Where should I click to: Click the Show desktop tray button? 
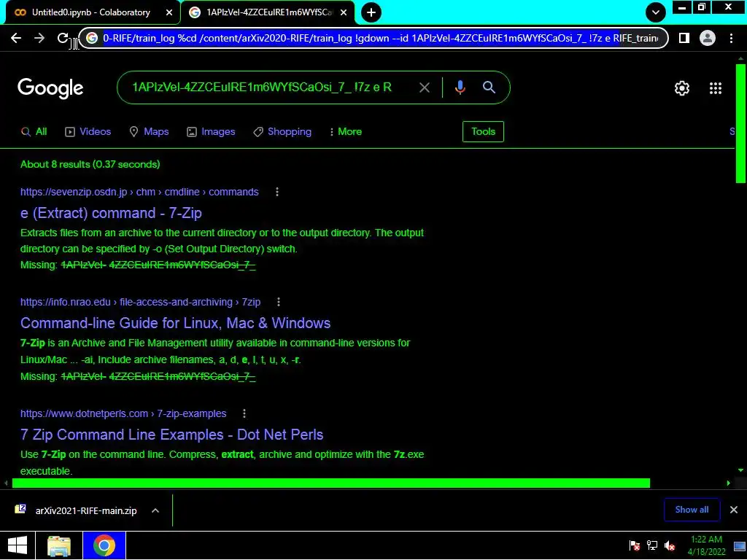[x=740, y=545]
